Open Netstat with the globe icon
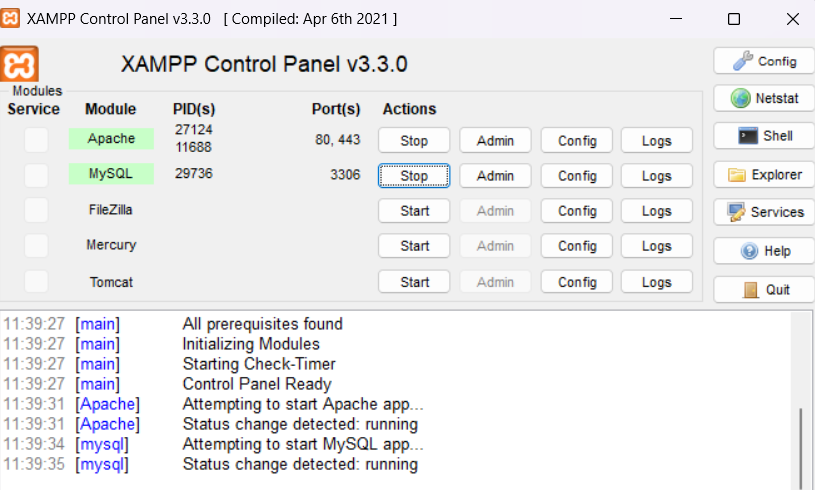This screenshot has height=490, width=815. (x=763, y=98)
